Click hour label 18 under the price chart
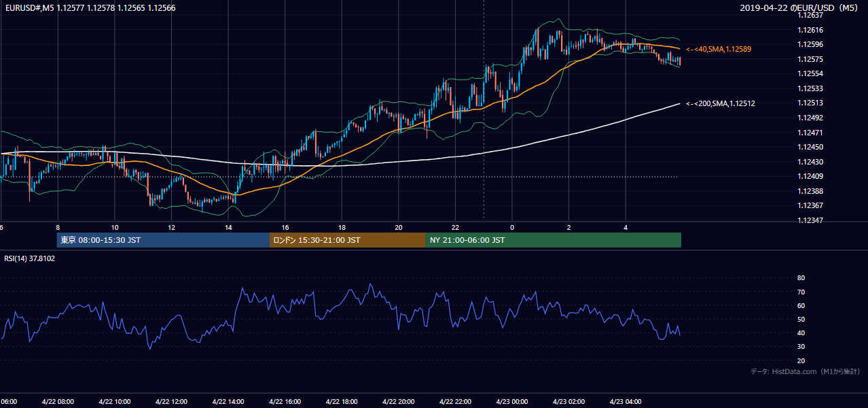Viewport: 868px width, 408px height. pos(342,227)
